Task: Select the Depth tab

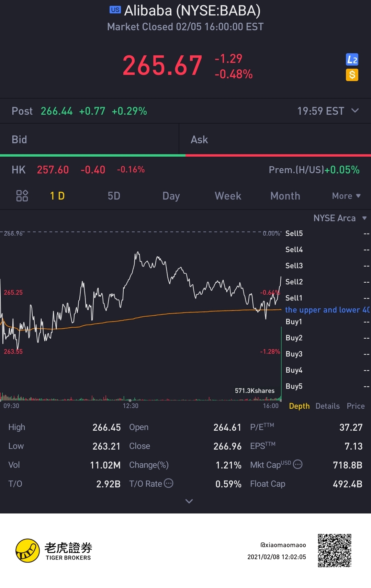Action: pyautogui.click(x=299, y=406)
